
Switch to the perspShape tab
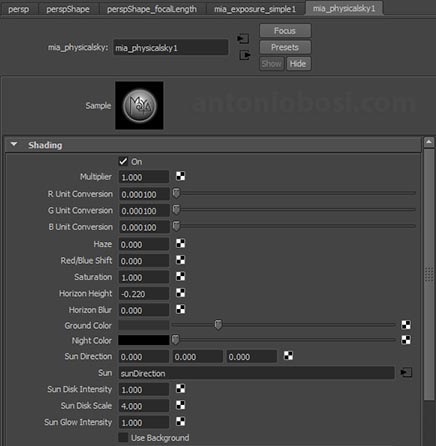tap(68, 9)
